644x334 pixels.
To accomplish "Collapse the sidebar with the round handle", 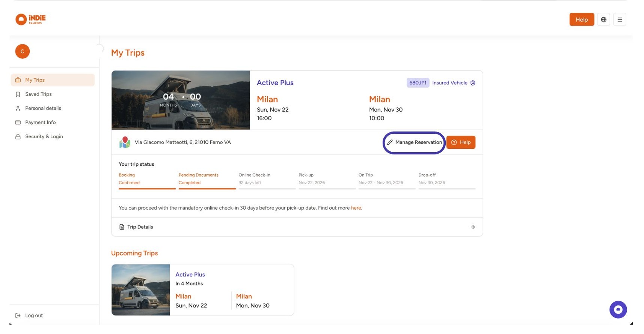I will click(100, 48).
